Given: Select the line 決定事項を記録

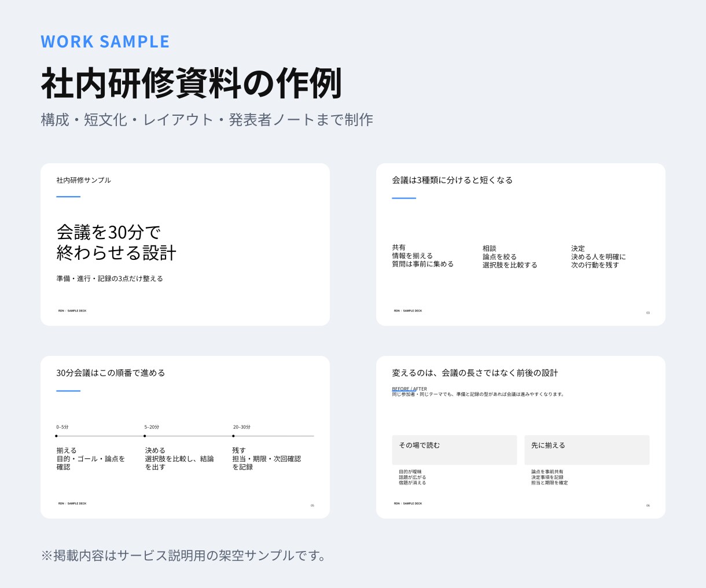Looking at the screenshot, I should 547,477.
